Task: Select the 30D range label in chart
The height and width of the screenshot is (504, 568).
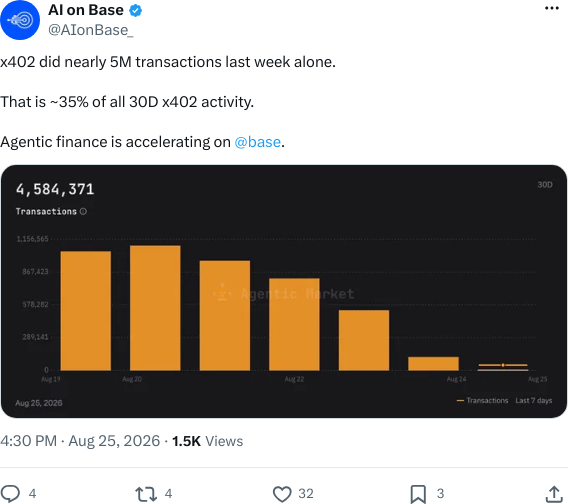Action: pos(545,185)
